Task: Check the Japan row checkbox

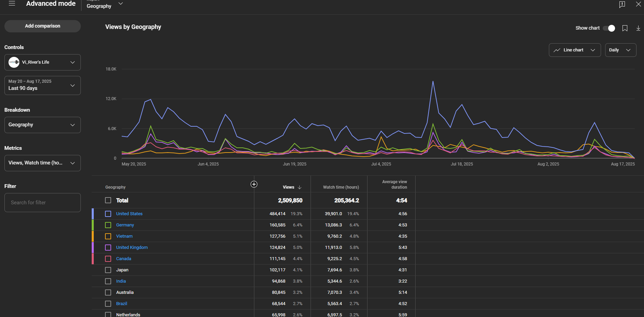Action: 108,270
